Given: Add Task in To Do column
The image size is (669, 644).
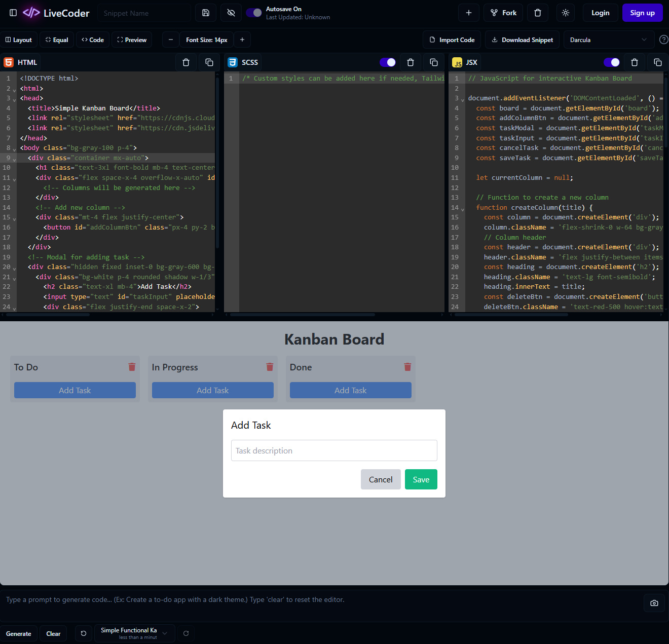Looking at the screenshot, I should [75, 390].
